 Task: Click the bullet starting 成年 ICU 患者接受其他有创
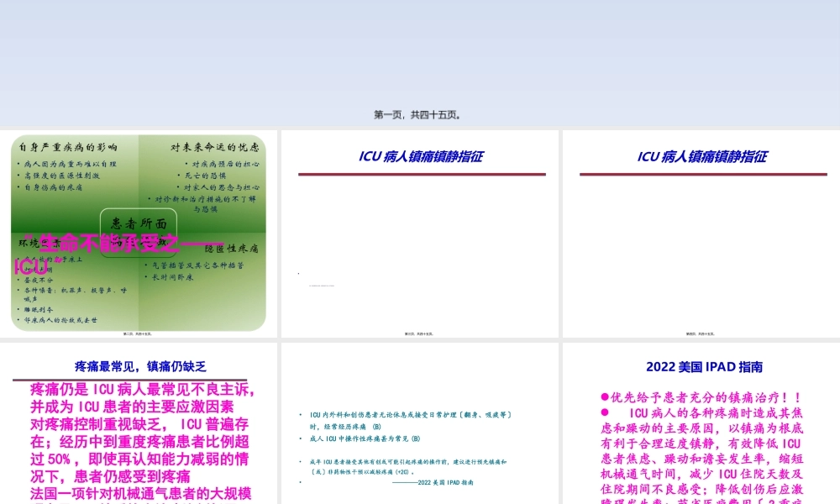point(407,466)
